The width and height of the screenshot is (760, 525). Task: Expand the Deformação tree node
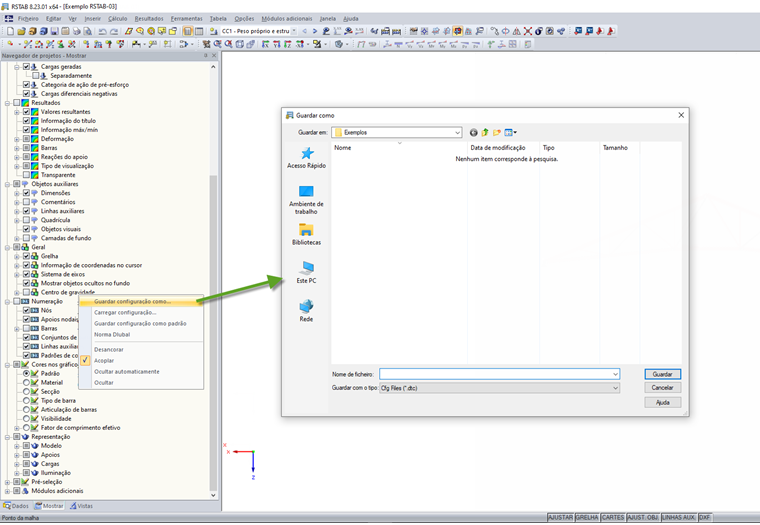pyautogui.click(x=17, y=139)
